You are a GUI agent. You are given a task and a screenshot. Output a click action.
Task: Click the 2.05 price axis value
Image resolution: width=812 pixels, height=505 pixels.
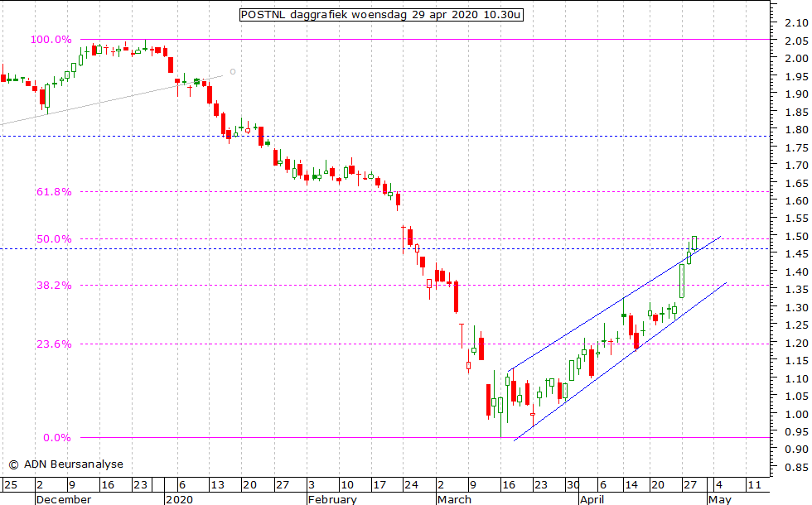coord(796,41)
